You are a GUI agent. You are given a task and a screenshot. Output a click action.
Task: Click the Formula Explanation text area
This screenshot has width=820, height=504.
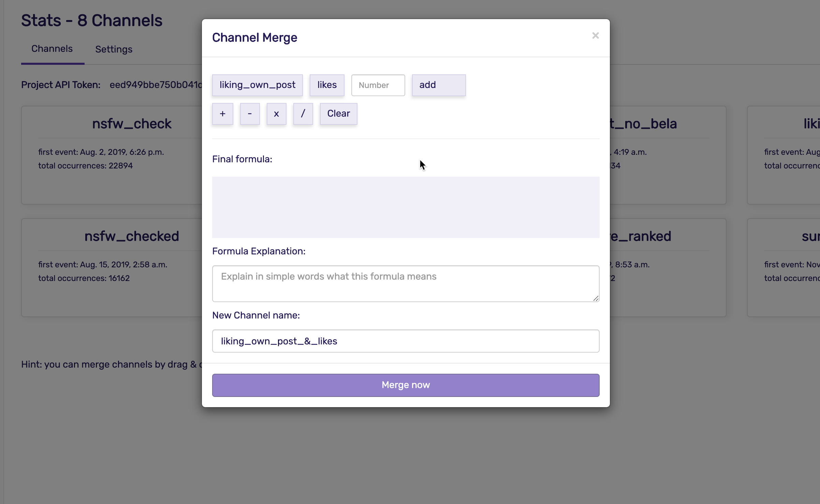pyautogui.click(x=406, y=284)
